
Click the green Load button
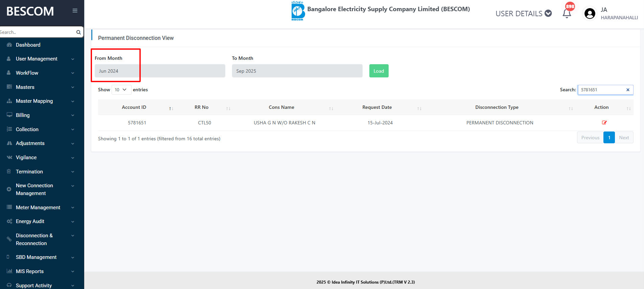click(379, 71)
